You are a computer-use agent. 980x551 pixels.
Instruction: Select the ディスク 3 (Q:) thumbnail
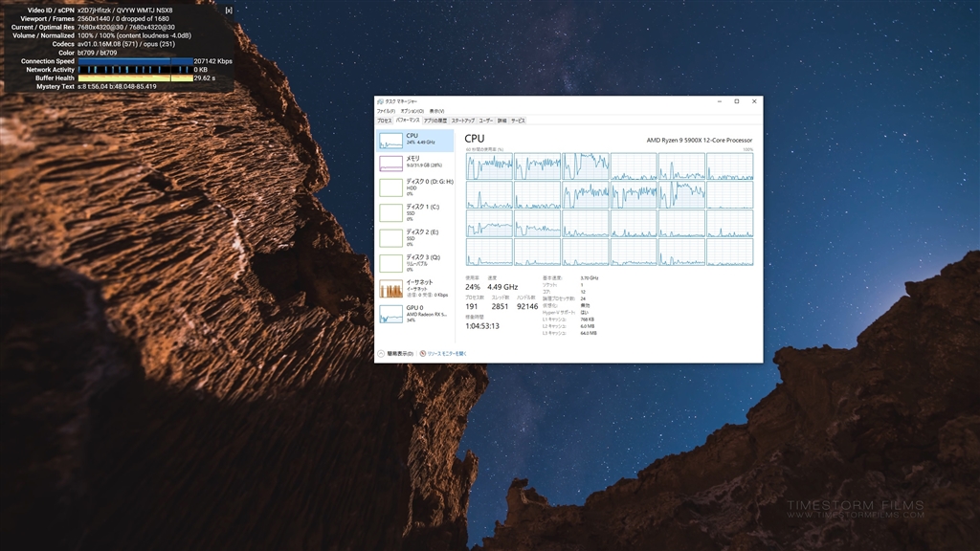[390, 263]
